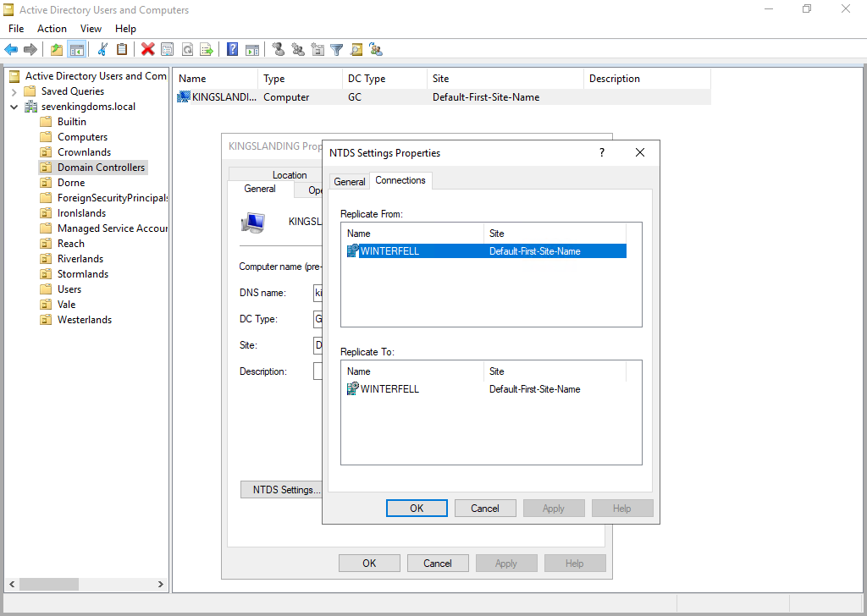The width and height of the screenshot is (867, 616).
Task: Click OK in NTDS Settings Properties dialog
Action: [417, 509]
